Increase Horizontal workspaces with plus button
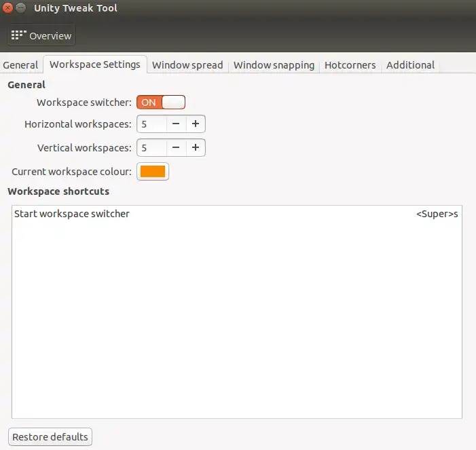 [x=196, y=124]
